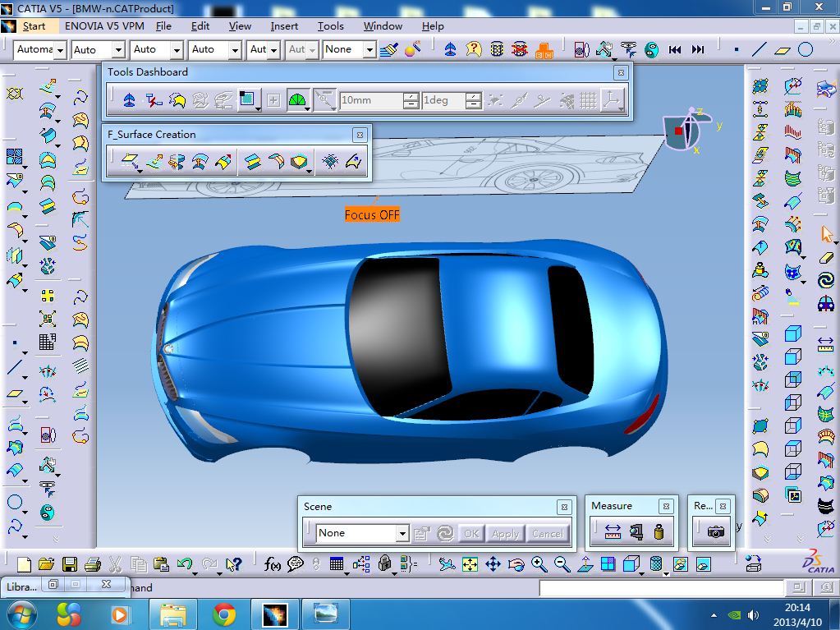Select Blend Surface in F_Surface Creation toolbar
840x630 pixels.
click(x=253, y=161)
